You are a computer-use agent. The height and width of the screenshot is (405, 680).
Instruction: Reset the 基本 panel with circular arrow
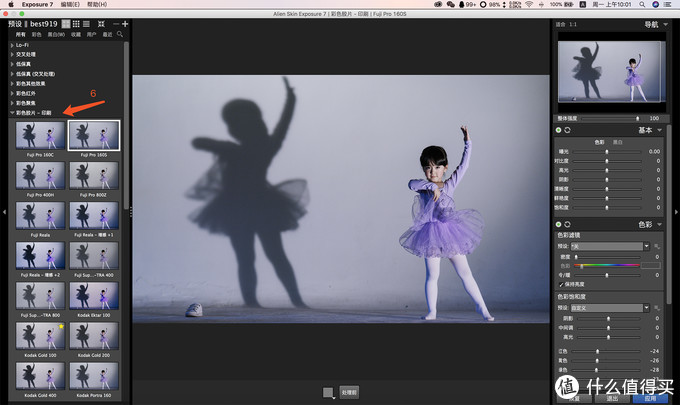(568, 130)
